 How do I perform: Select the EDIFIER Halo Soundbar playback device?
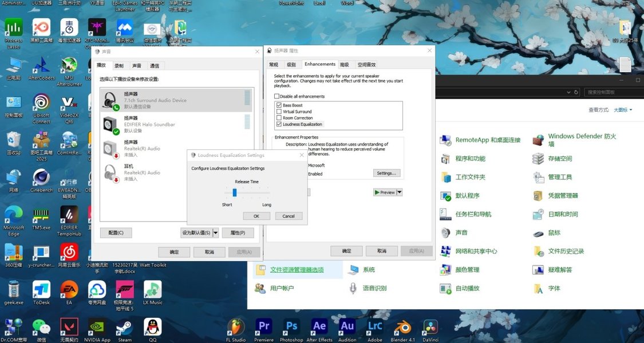tap(177, 124)
